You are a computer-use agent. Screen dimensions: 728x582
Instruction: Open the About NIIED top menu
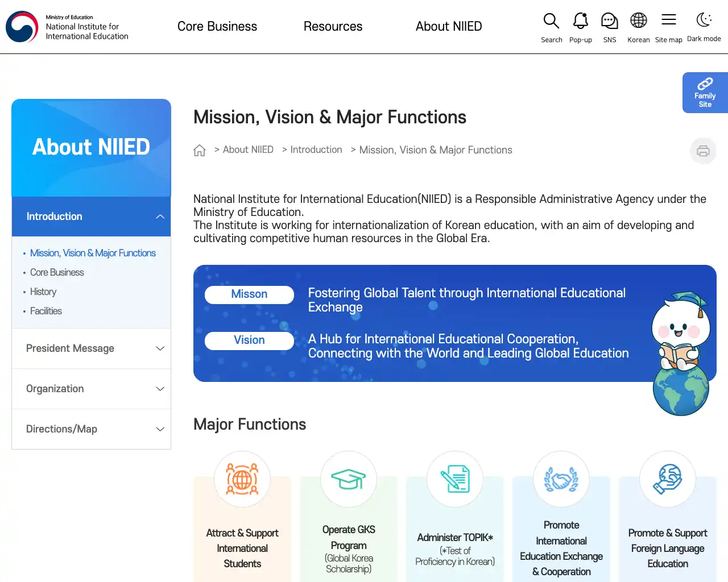pyautogui.click(x=449, y=27)
